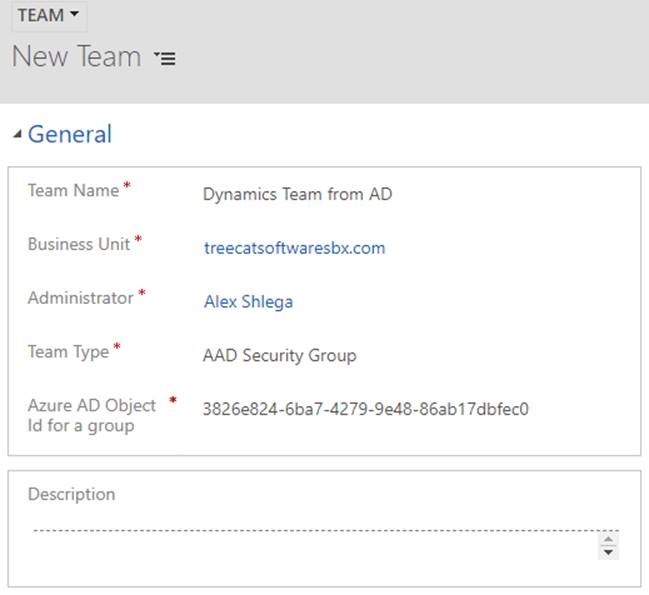Click the Team Name label
The width and height of the screenshot is (649, 595).
[73, 190]
